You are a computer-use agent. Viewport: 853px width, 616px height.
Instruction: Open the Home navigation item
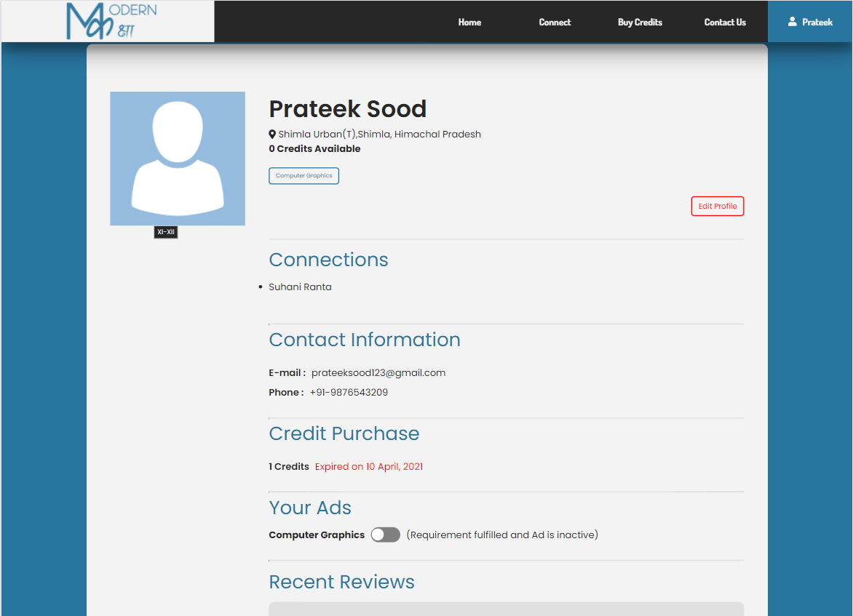[x=469, y=22]
